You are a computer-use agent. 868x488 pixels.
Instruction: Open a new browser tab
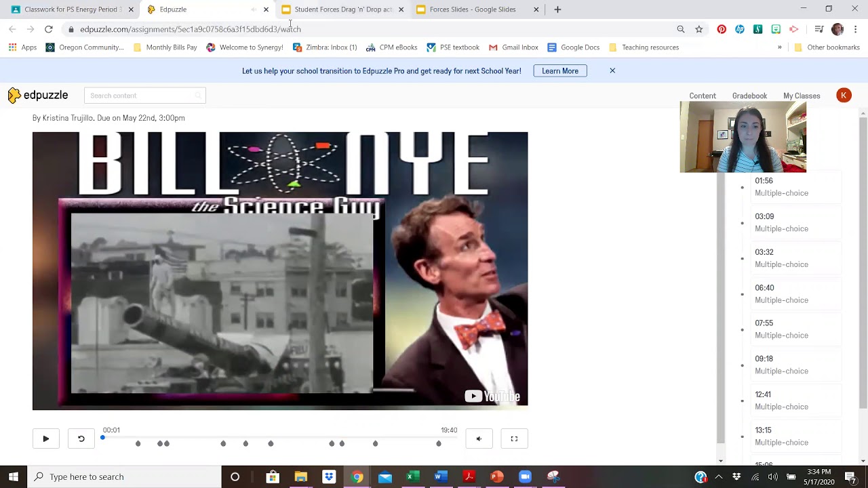(x=557, y=9)
